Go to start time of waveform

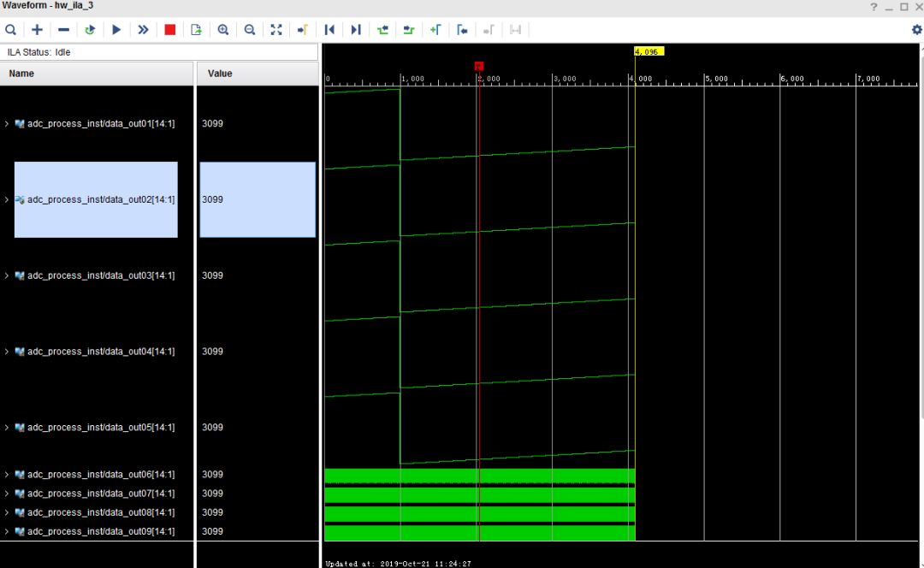329,29
